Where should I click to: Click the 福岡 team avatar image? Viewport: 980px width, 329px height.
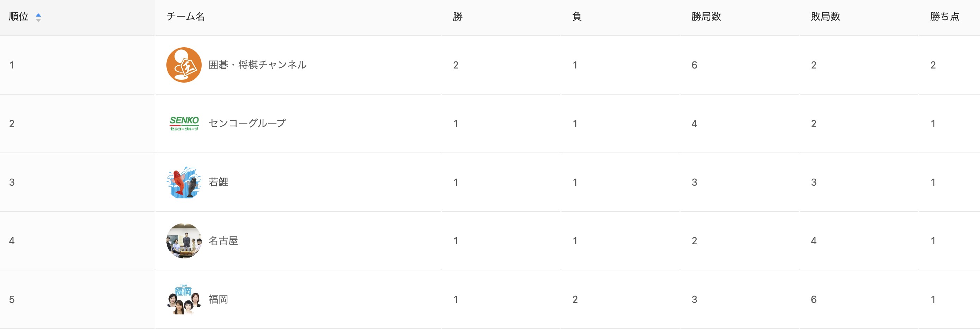(x=184, y=299)
